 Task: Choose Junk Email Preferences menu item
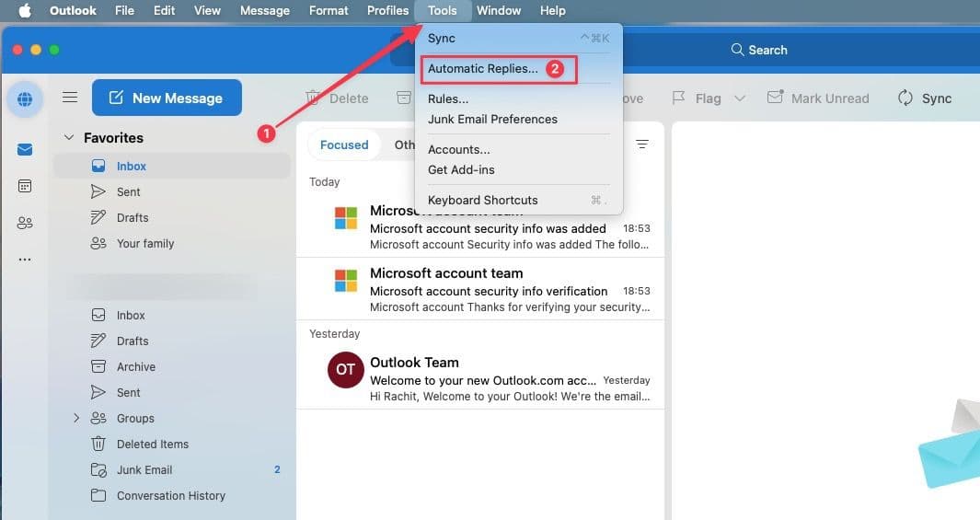492,119
